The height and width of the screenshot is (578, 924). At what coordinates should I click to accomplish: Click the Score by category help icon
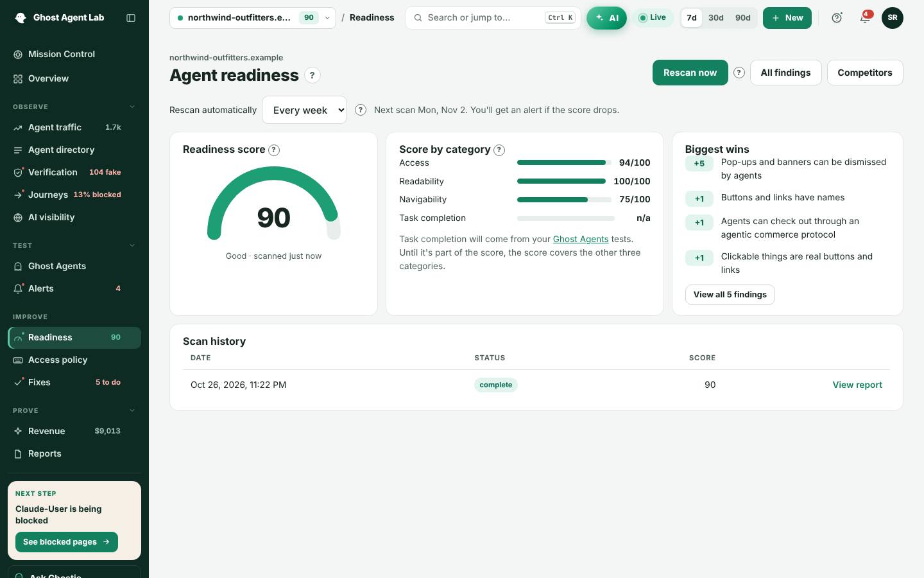499,150
